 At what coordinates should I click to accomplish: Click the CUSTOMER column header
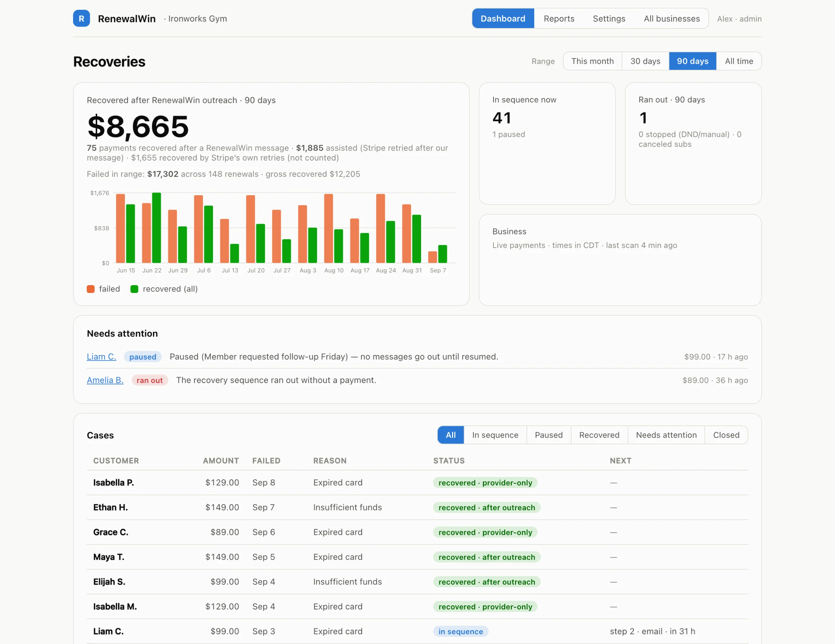[116, 460]
